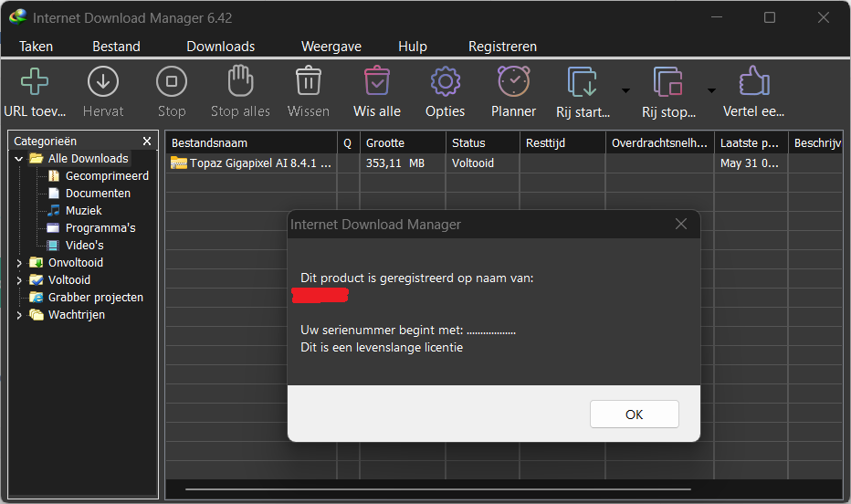Sort by the Beschrijving column header

pyautogui.click(x=815, y=143)
